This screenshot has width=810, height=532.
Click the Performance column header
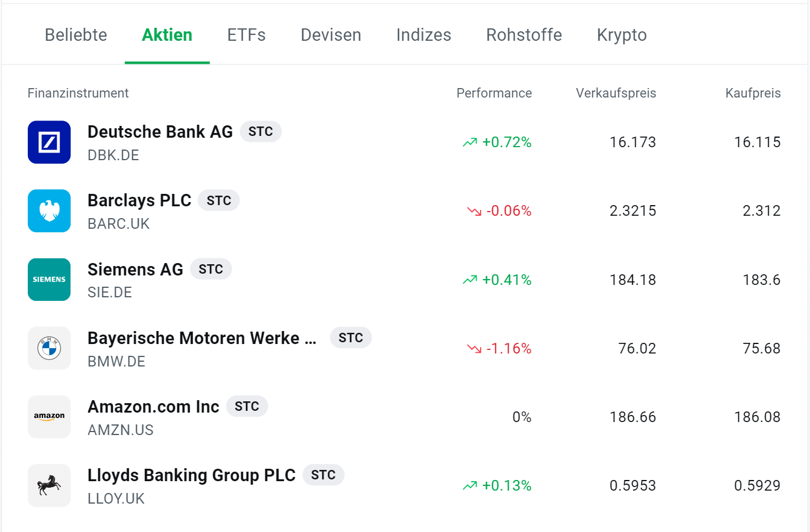pos(494,93)
